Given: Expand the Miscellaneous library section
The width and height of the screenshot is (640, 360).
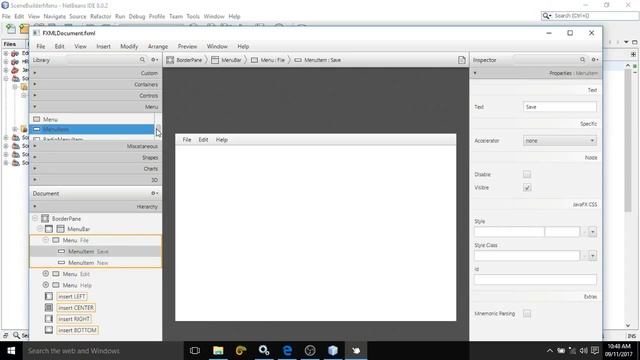Looking at the screenshot, I should [x=96, y=146].
